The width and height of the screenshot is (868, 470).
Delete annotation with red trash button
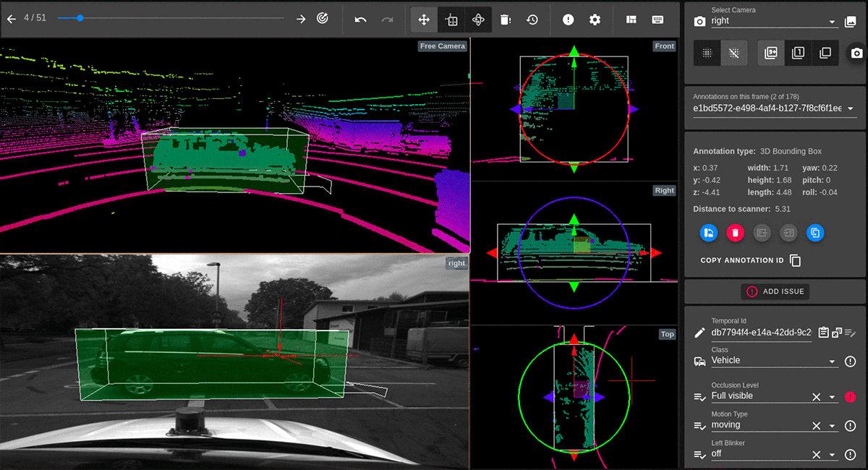[735, 233]
